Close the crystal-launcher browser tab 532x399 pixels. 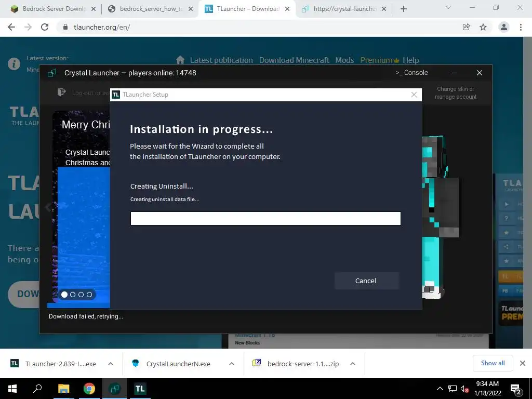tap(384, 9)
